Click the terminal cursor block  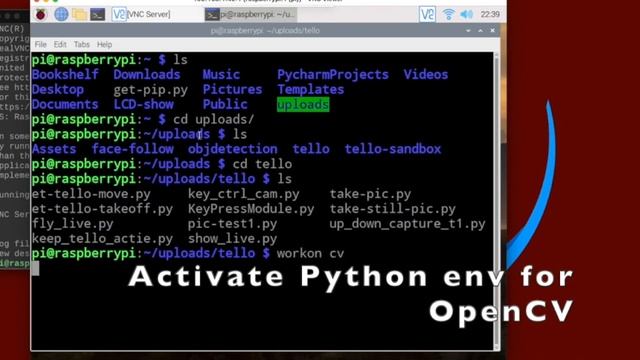click(36, 268)
